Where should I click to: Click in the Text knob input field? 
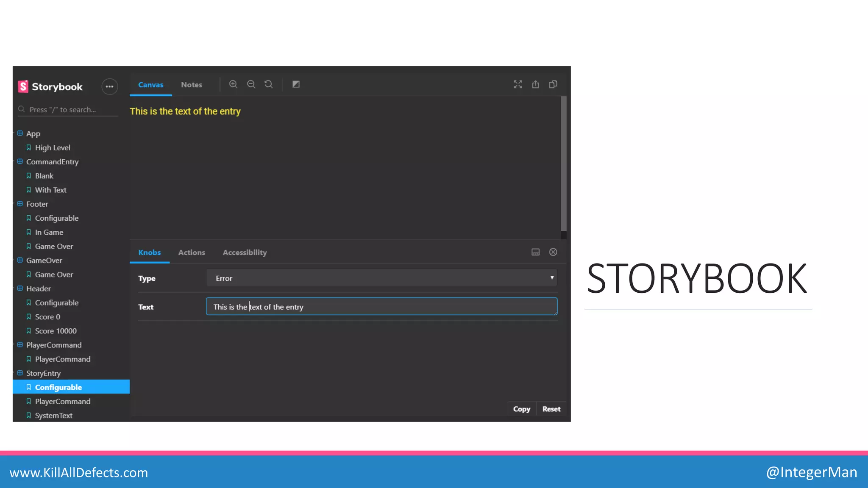381,307
